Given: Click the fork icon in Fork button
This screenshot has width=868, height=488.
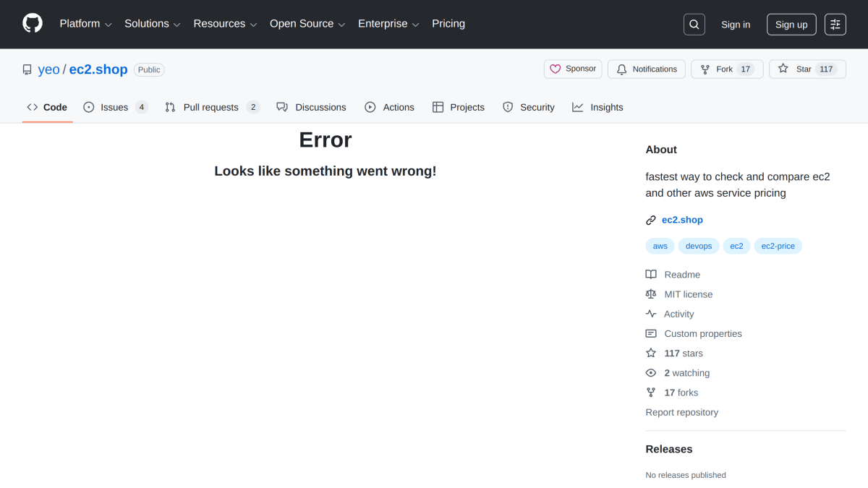Looking at the screenshot, I should pyautogui.click(x=705, y=69).
